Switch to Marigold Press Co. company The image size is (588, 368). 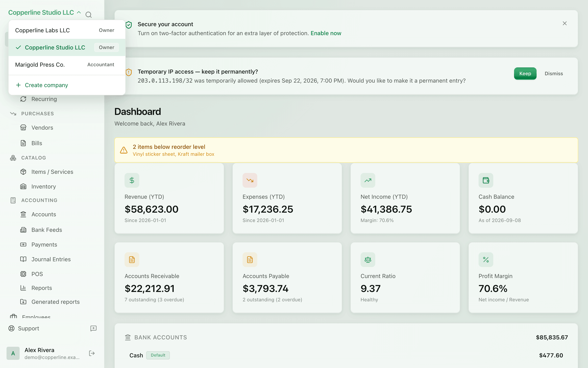click(x=67, y=64)
